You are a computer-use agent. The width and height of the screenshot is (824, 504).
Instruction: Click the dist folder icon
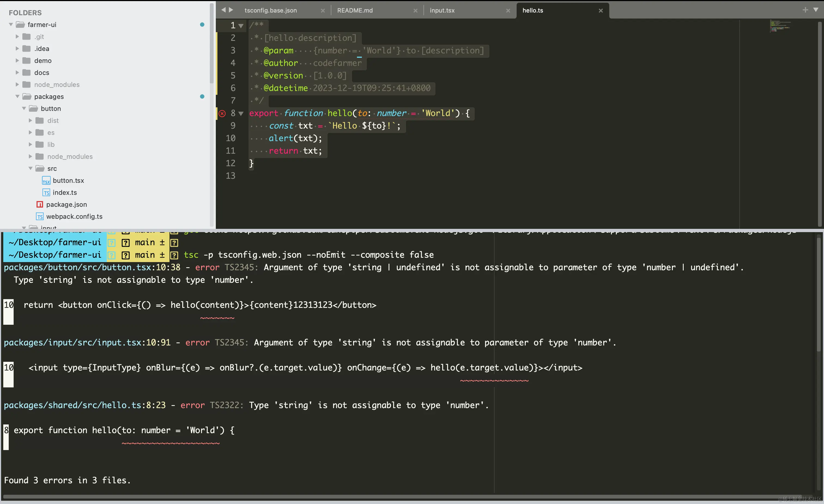[x=40, y=120]
